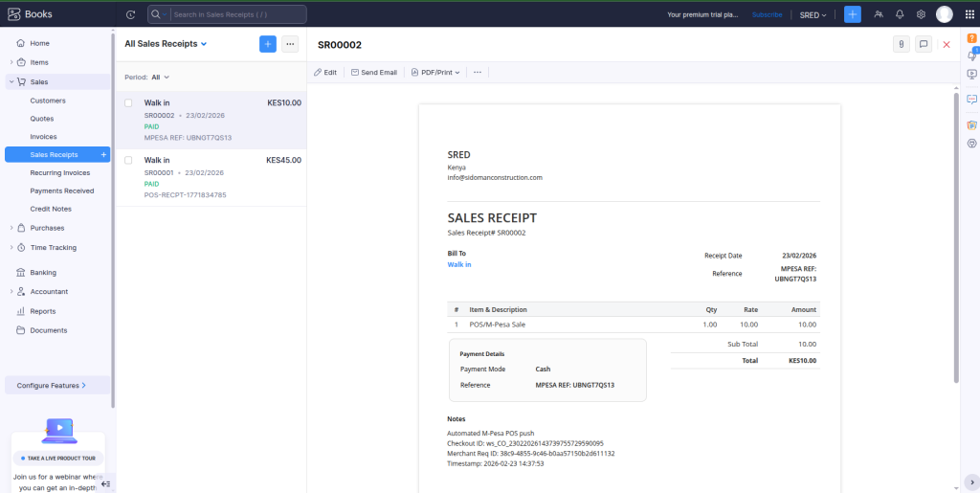The image size is (980, 493).
Task: Click Edit in receipt toolbar
Action: click(x=325, y=73)
